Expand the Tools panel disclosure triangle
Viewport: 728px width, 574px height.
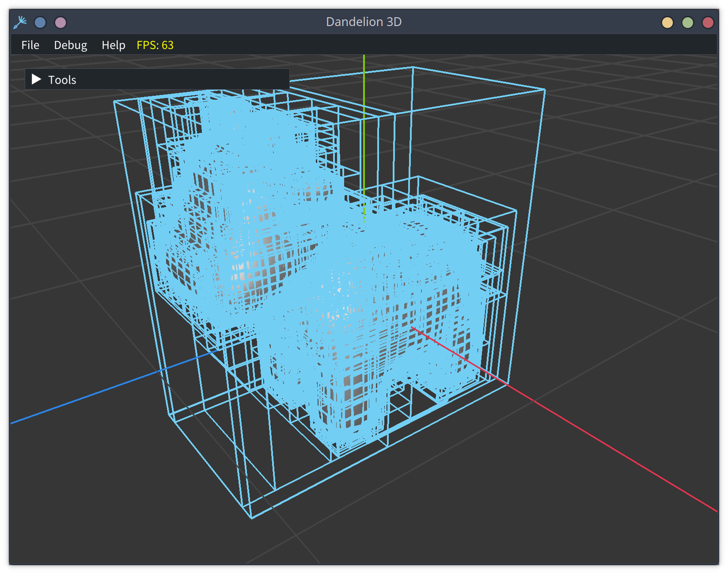tap(37, 79)
